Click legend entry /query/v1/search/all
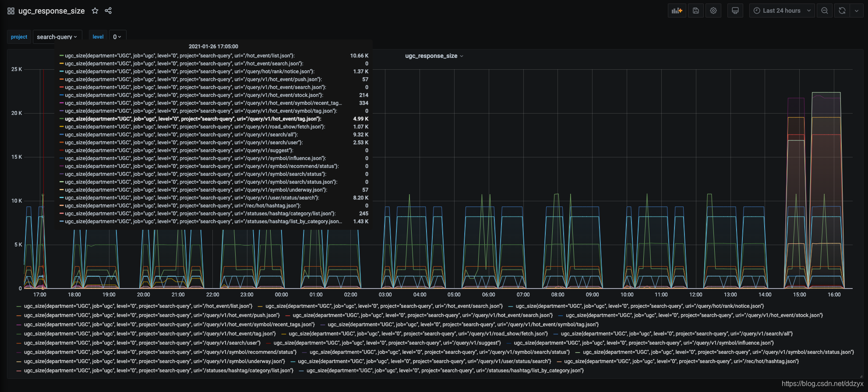Viewport: 868px width, 392px height. tap(677, 334)
